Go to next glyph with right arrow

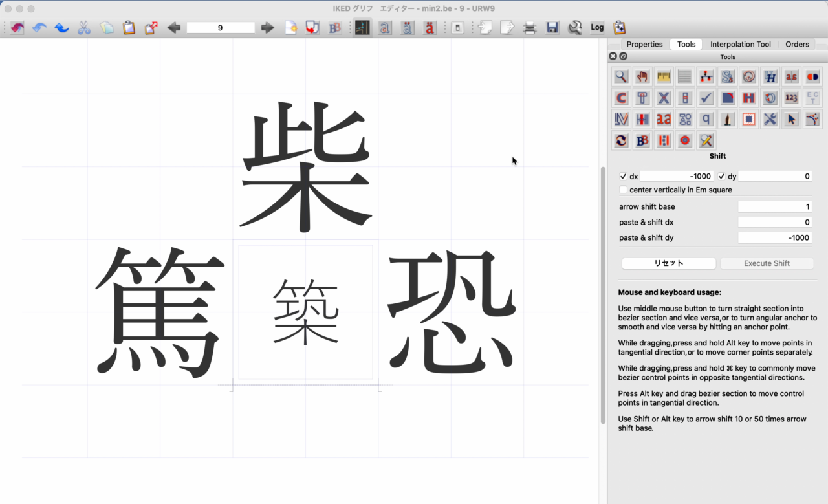(267, 28)
